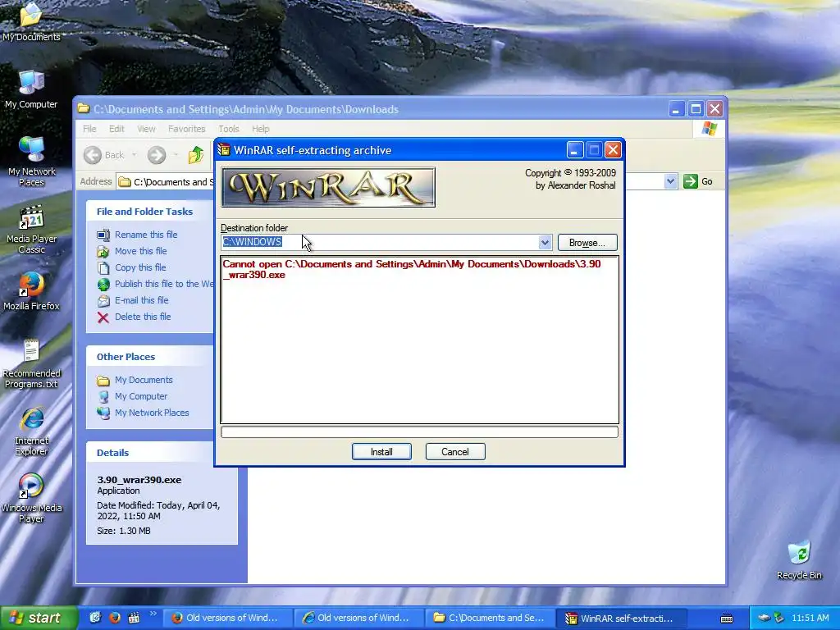Click Show Desktop quick launch icon
Viewport: 840px width, 630px height.
click(x=95, y=618)
